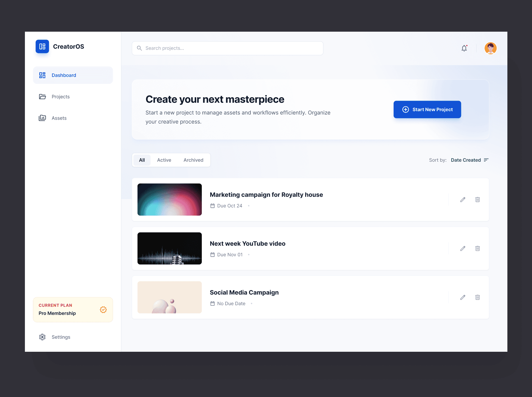
Task: Click the Settings gear icon
Action: (x=42, y=337)
